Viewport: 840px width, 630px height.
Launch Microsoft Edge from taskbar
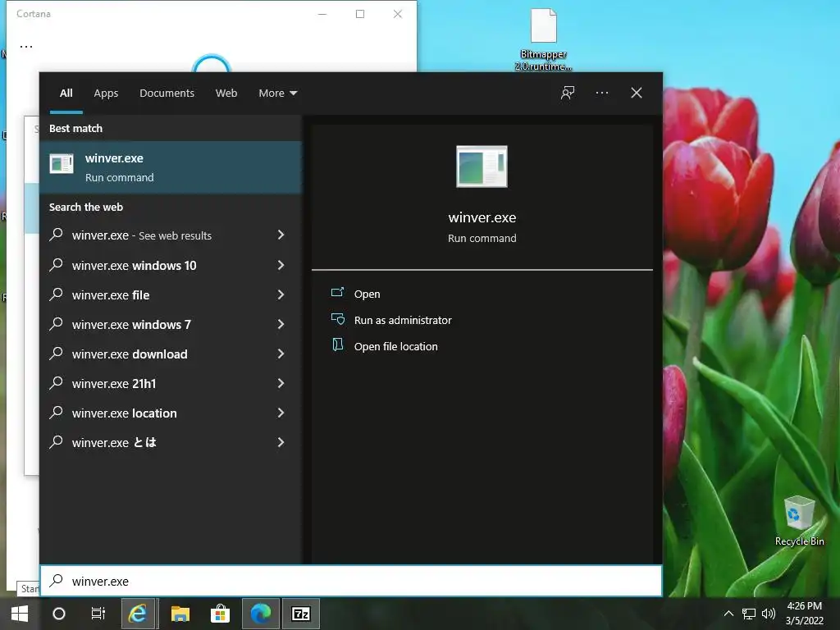tap(261, 614)
